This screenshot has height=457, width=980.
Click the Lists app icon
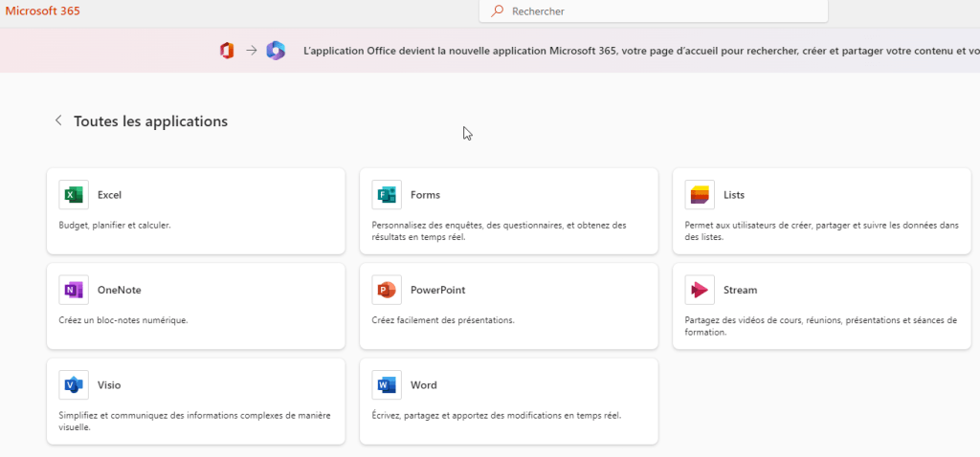pyautogui.click(x=700, y=195)
